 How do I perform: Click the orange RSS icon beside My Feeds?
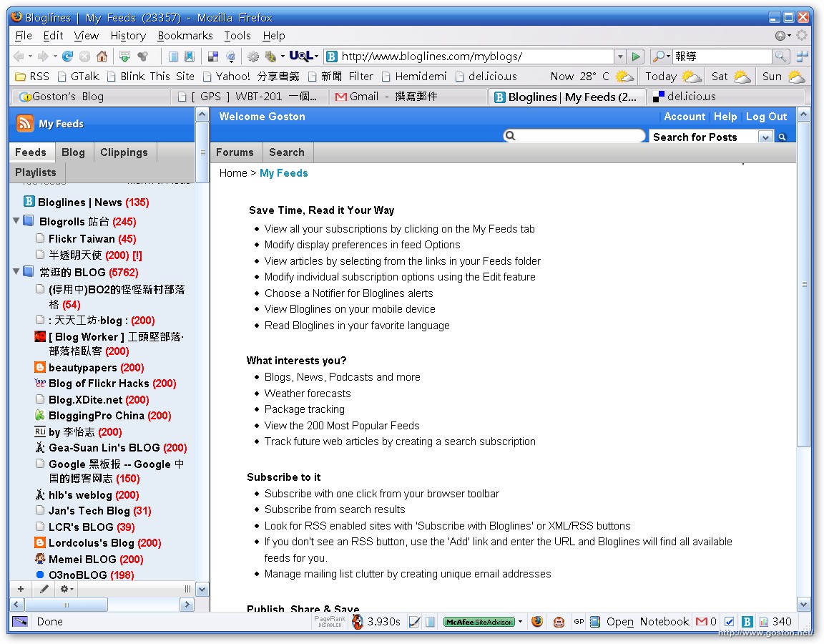tap(25, 123)
